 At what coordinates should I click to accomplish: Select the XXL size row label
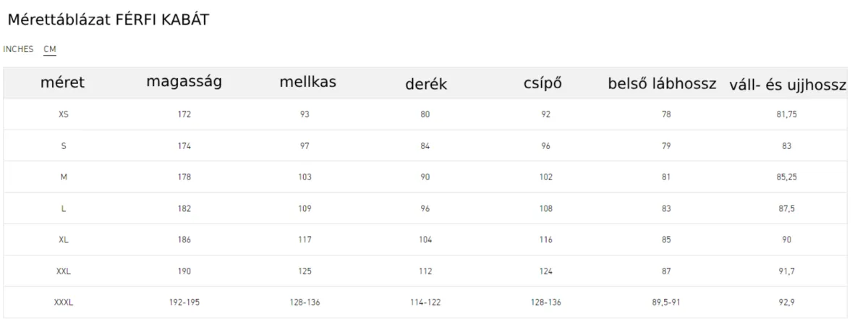pos(63,271)
